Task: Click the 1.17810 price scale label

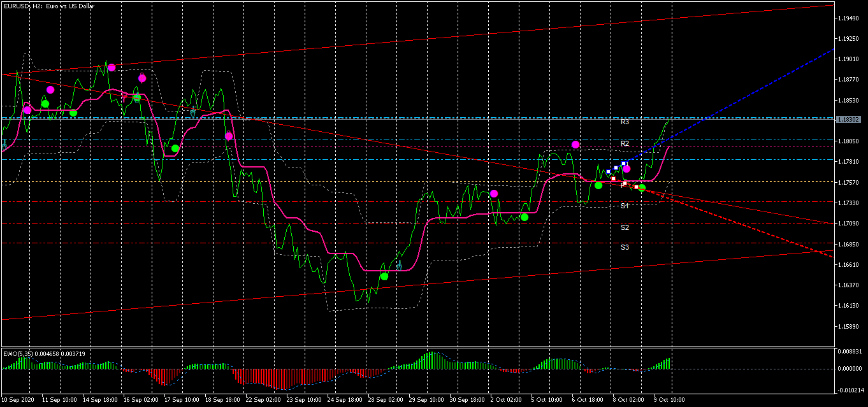Action: [x=850, y=162]
